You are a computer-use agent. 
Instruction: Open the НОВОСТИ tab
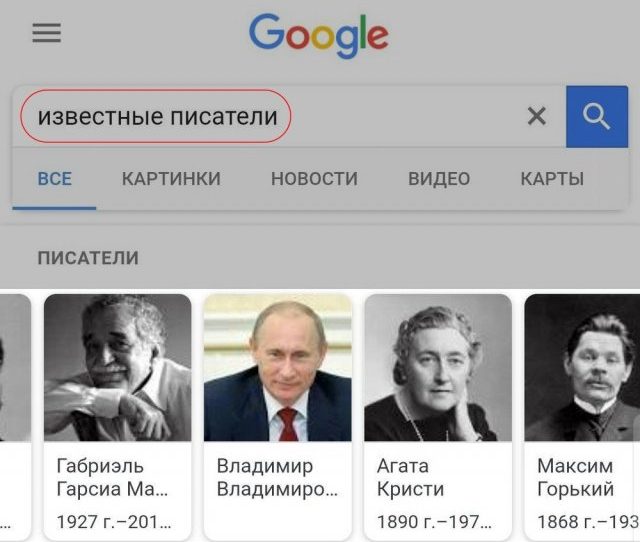pyautogui.click(x=314, y=179)
